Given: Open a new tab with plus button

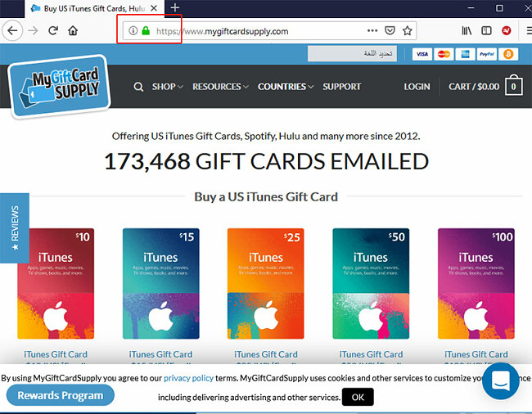Looking at the screenshot, I should pyautogui.click(x=174, y=8).
